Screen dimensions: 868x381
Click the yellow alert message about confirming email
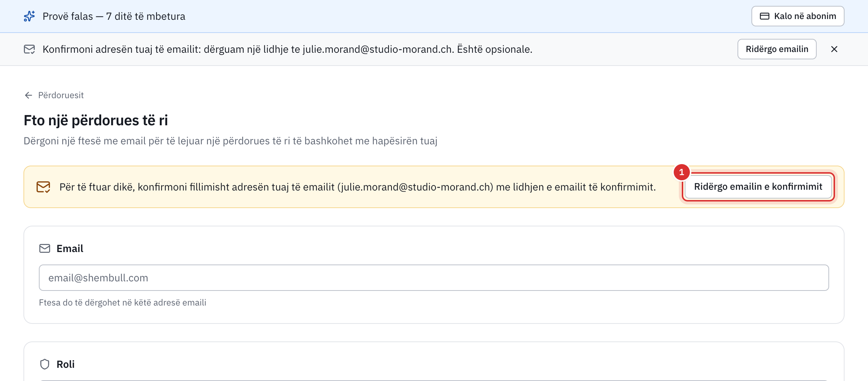pos(357,187)
